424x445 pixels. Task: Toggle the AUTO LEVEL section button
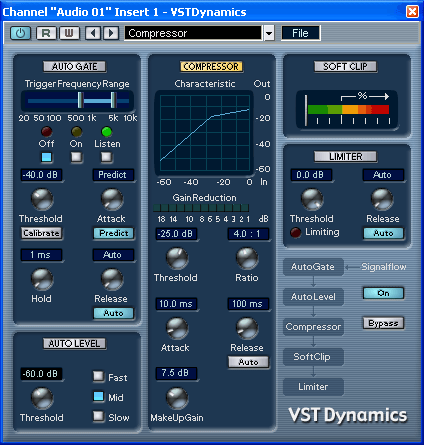[x=74, y=344]
